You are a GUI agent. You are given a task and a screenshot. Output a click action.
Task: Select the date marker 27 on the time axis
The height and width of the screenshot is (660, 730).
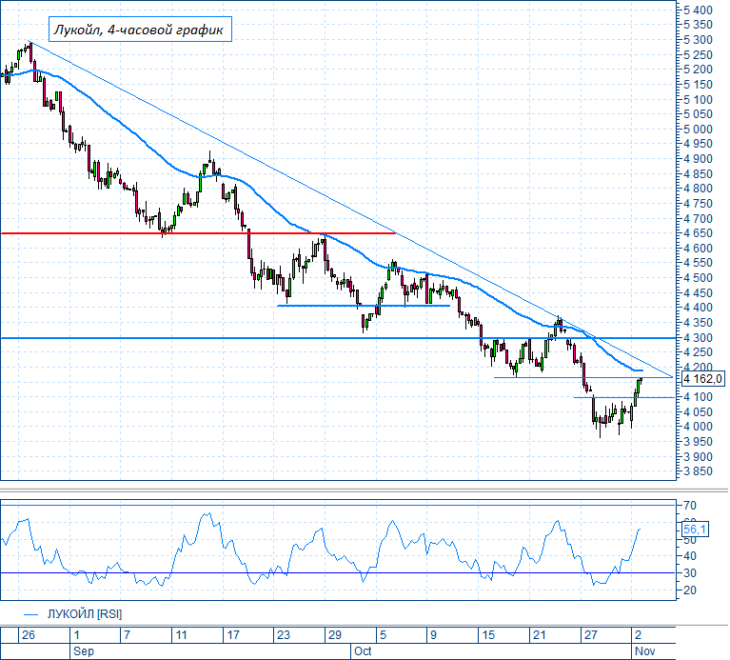pyautogui.click(x=591, y=635)
